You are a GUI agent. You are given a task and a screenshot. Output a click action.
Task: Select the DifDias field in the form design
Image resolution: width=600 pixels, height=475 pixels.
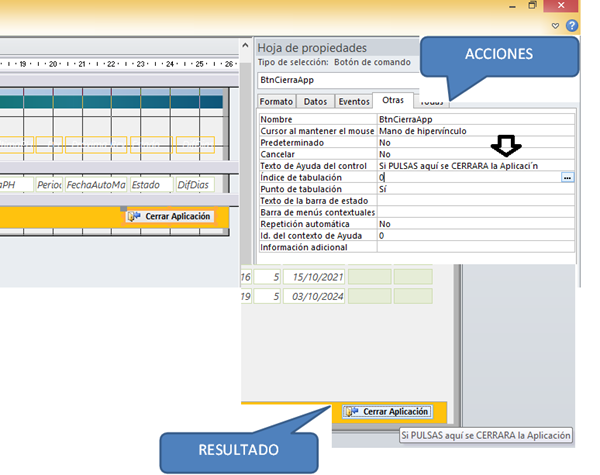(194, 185)
